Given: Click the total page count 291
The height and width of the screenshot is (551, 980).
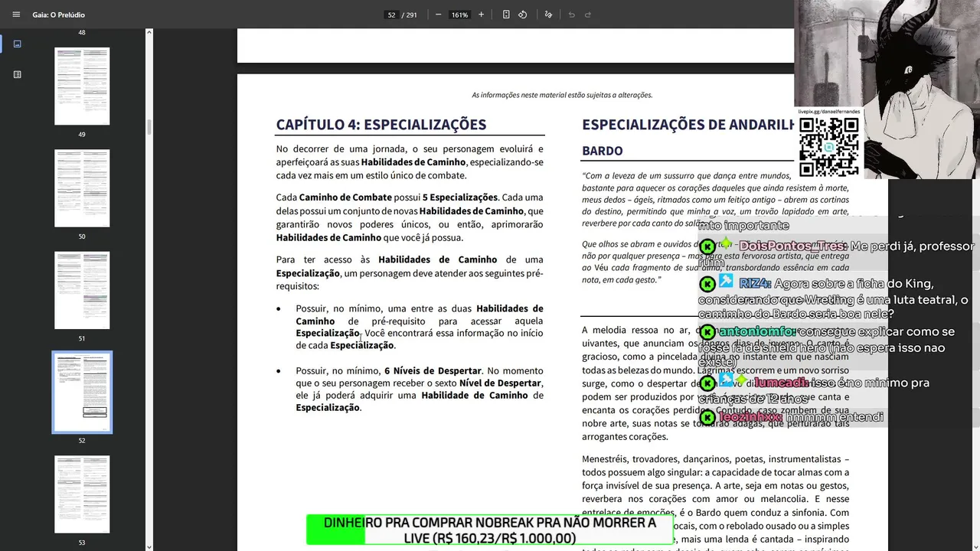Looking at the screenshot, I should 412,15.
